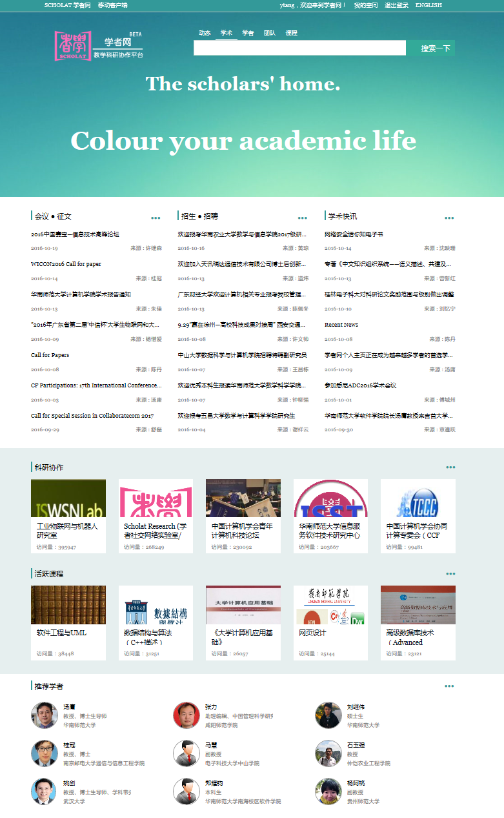Open the WICON2016 Call for paper link

coord(66,264)
